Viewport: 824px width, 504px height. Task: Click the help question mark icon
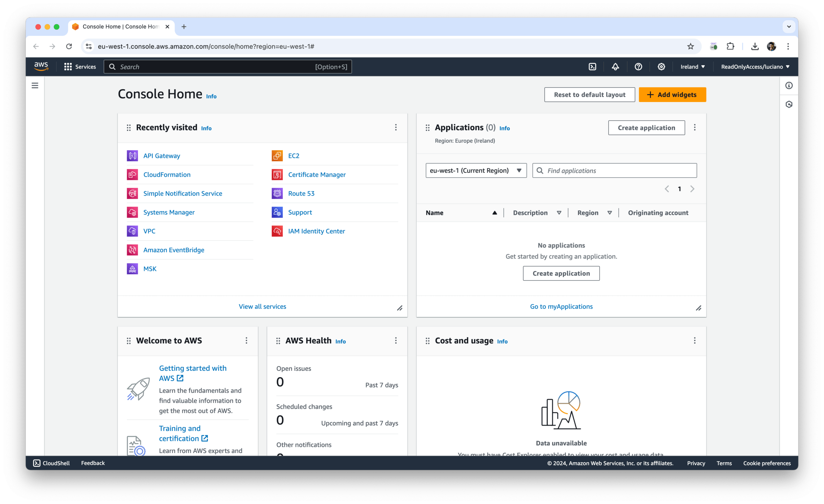[638, 67]
